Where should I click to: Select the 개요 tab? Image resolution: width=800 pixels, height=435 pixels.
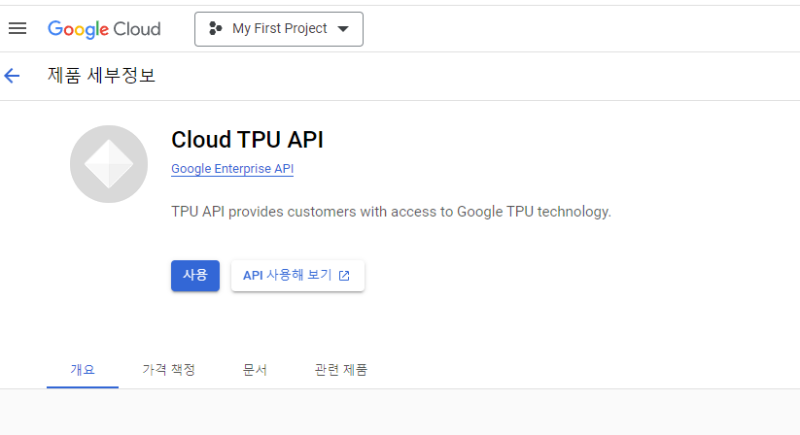[83, 370]
